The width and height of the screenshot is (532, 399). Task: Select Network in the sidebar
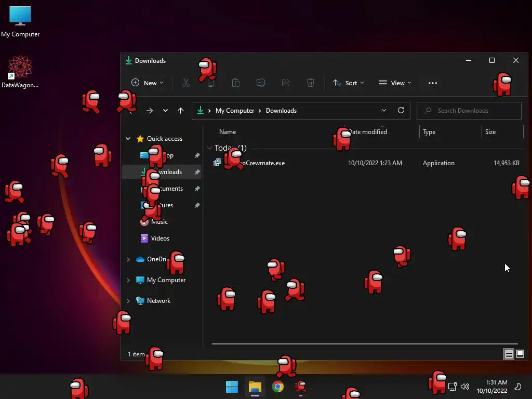pos(153,301)
